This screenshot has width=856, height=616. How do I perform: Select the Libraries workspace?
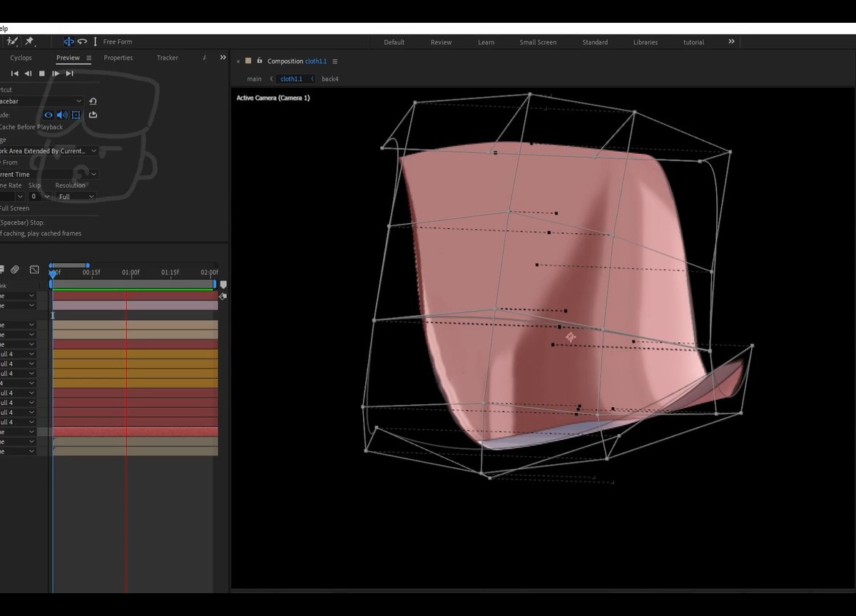click(646, 42)
